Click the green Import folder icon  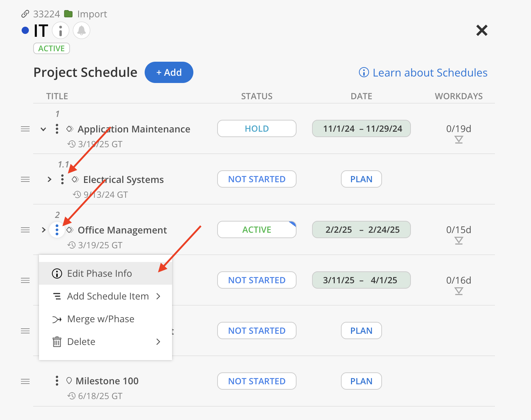click(x=68, y=14)
